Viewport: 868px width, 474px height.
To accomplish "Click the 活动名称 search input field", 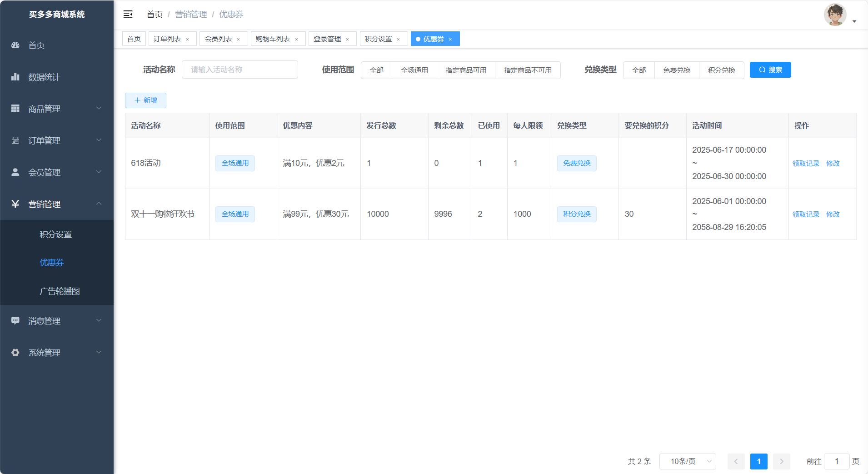I will [x=239, y=70].
